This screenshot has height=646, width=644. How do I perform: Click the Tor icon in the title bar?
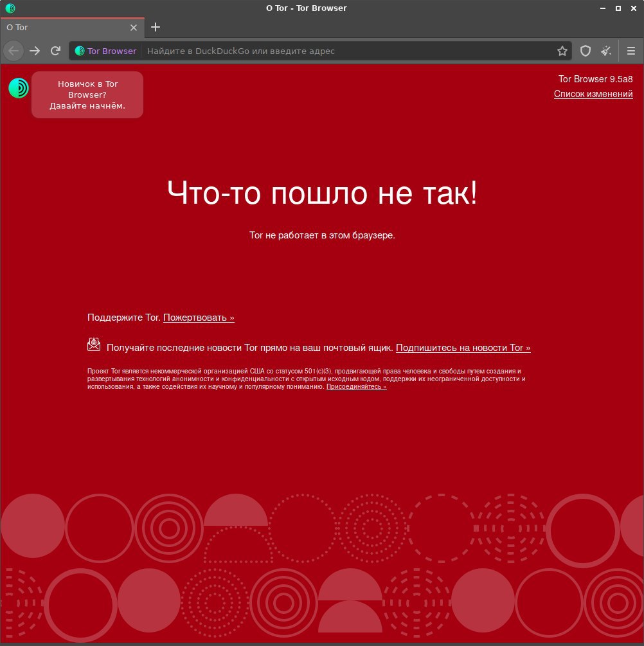[x=10, y=8]
